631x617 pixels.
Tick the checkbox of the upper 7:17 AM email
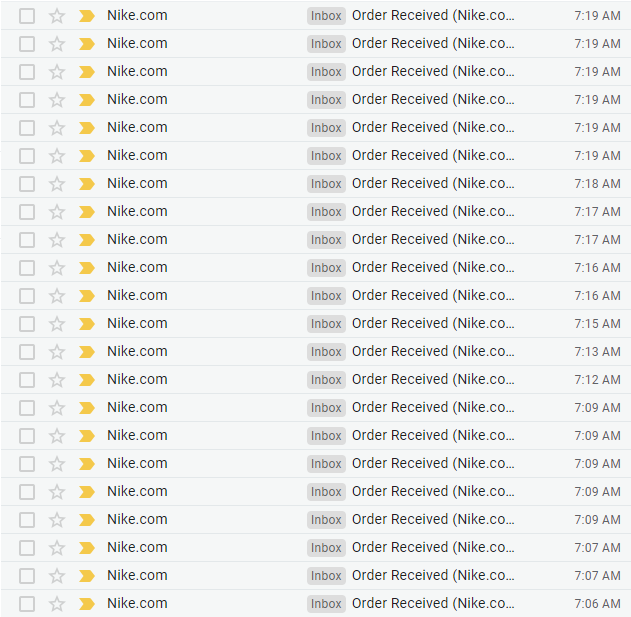click(x=27, y=212)
